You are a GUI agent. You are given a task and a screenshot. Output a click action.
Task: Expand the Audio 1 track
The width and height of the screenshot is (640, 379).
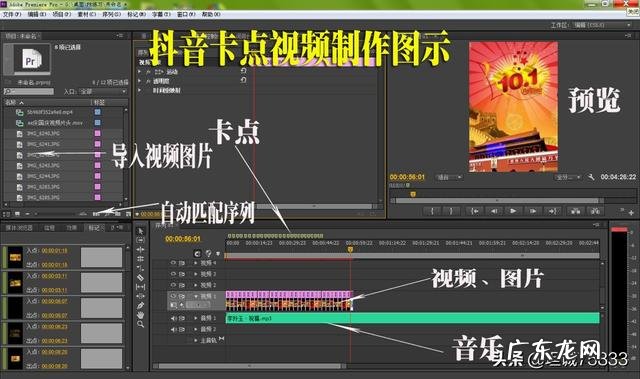click(x=196, y=318)
